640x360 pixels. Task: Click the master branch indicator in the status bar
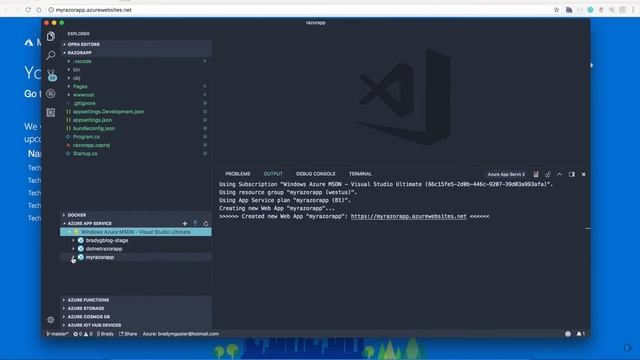(x=58, y=334)
